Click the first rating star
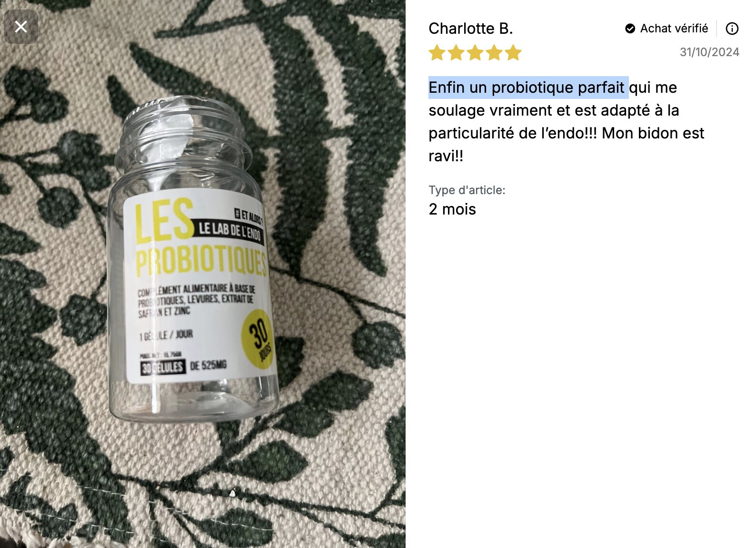 437,52
